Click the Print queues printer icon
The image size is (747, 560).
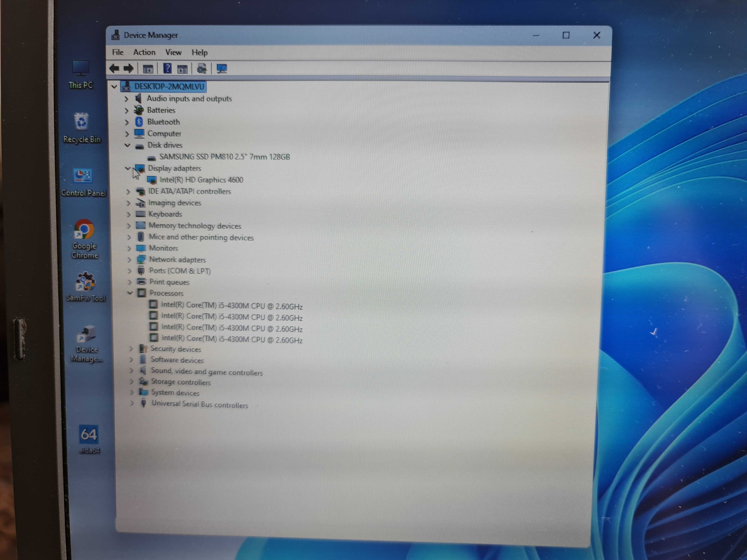coord(142,281)
